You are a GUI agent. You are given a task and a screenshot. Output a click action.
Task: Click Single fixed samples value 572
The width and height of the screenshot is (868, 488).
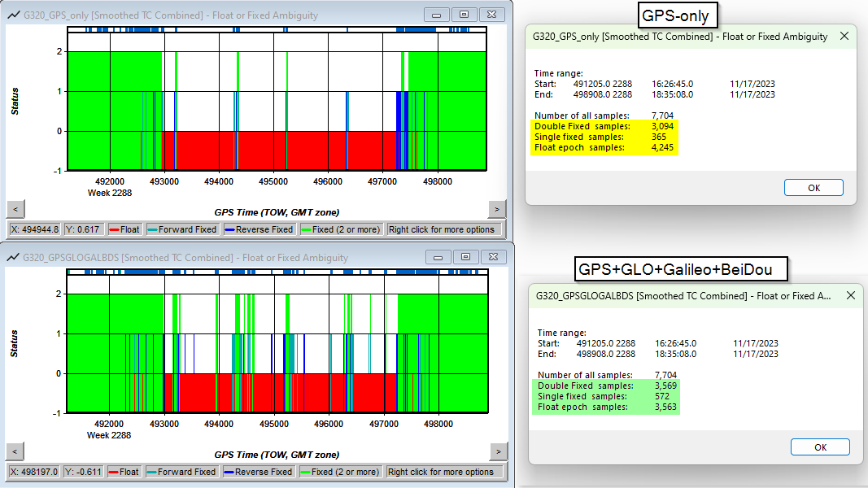click(662, 396)
